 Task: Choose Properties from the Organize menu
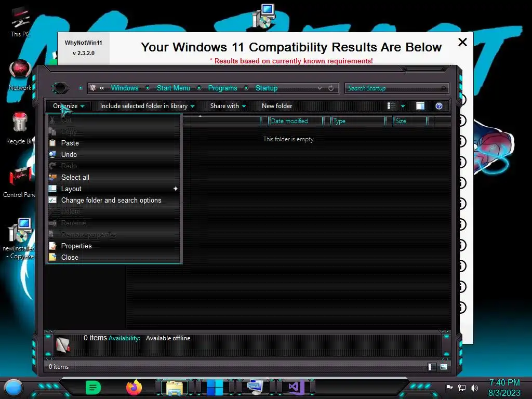(114, 246)
